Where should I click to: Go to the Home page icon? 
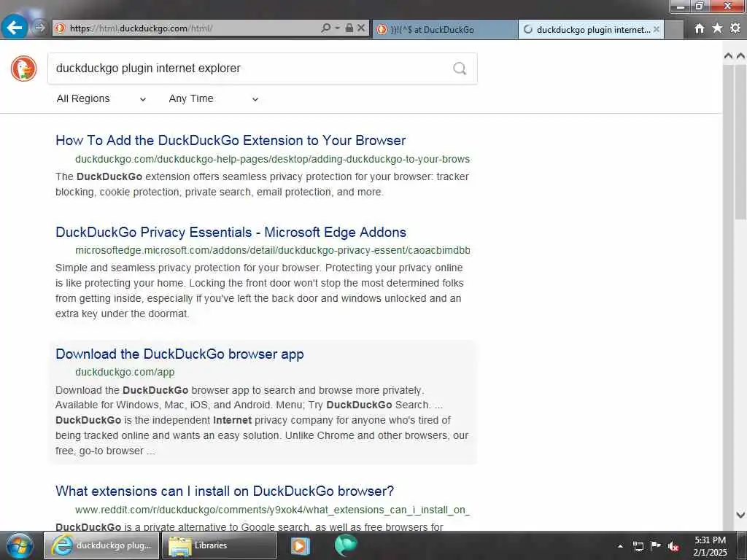[x=700, y=28]
